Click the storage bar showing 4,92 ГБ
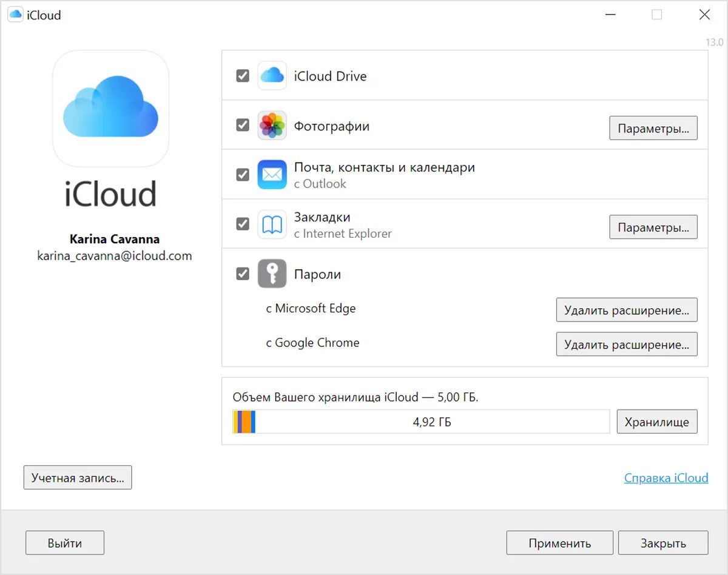The height and width of the screenshot is (575, 728). click(x=421, y=422)
